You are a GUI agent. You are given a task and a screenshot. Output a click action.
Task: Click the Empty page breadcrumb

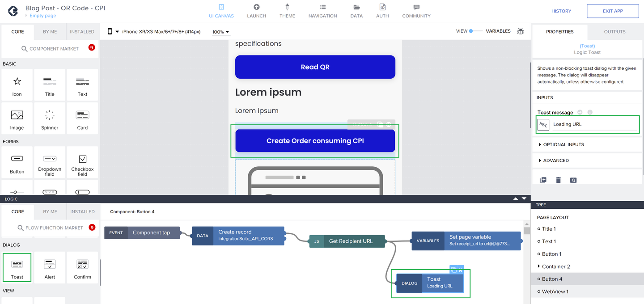coord(42,16)
